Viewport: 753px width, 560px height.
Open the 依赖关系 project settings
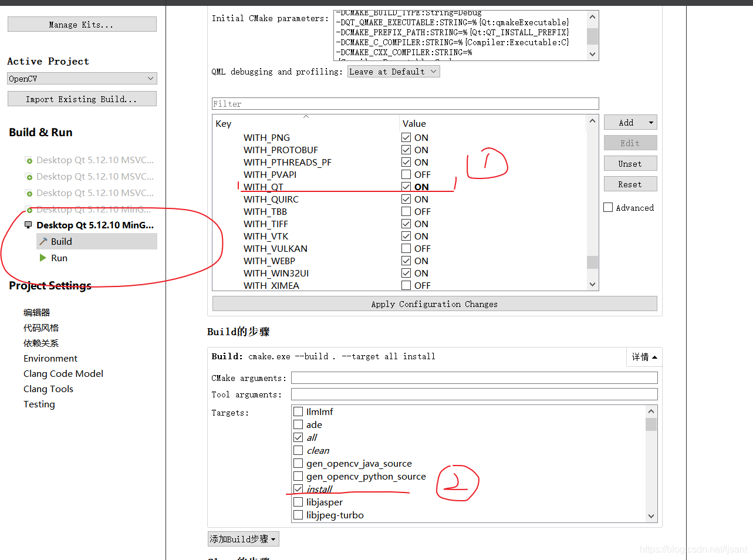point(41,343)
